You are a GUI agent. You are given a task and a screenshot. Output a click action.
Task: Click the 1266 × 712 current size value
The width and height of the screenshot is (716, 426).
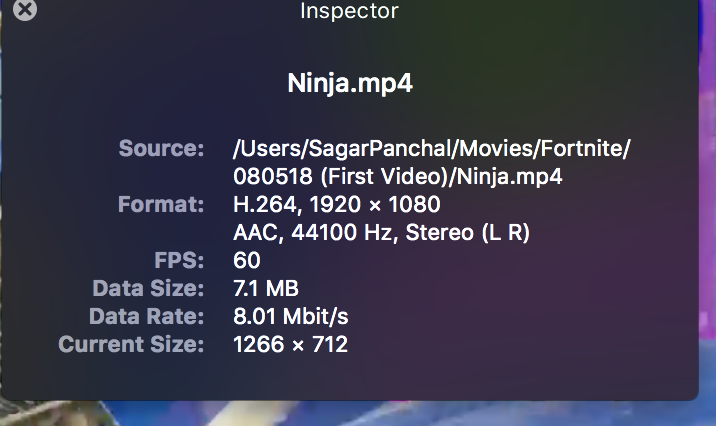click(290, 345)
